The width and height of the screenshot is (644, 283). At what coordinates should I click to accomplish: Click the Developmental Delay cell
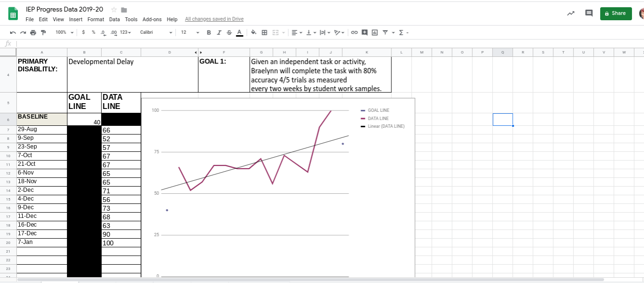click(133, 74)
